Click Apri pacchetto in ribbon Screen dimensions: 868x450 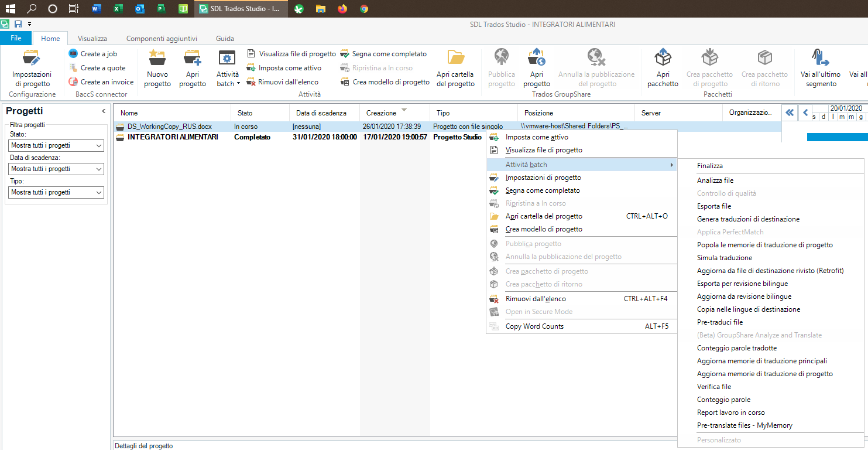tap(663, 68)
